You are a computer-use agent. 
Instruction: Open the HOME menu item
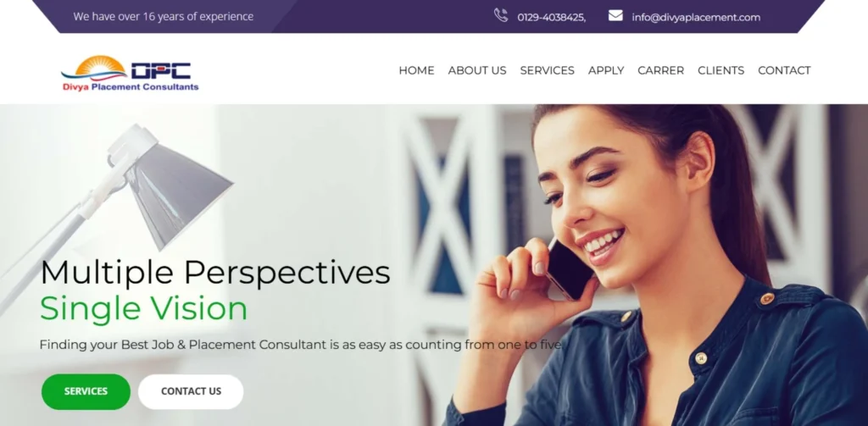point(416,70)
